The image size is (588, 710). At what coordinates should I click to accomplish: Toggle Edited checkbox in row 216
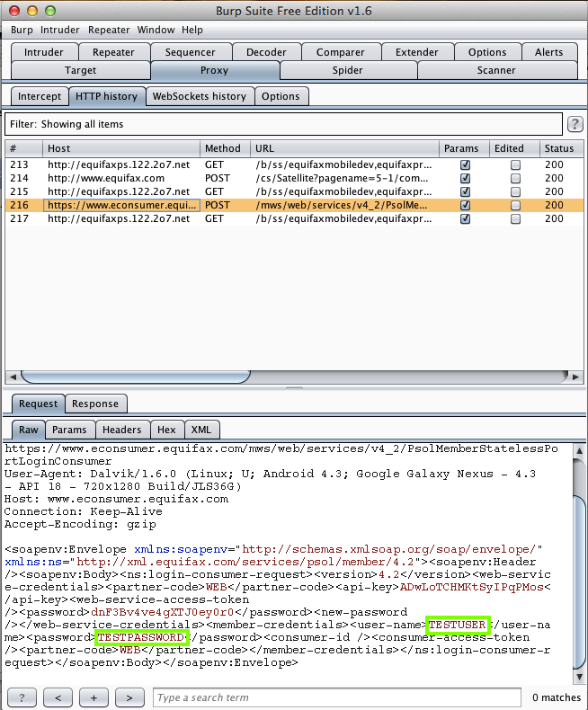point(515,205)
